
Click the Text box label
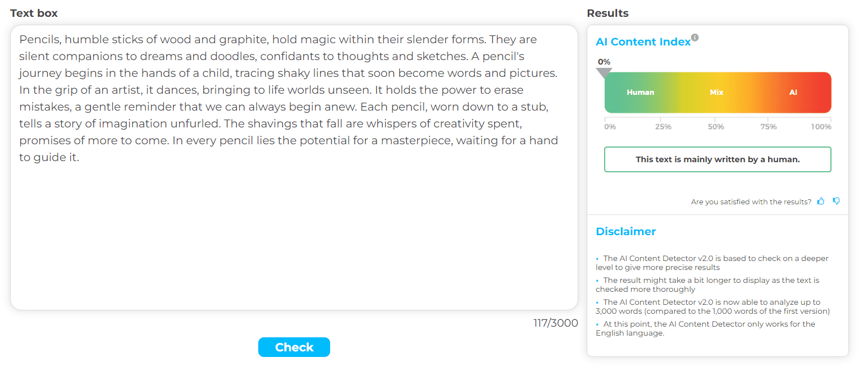point(34,13)
